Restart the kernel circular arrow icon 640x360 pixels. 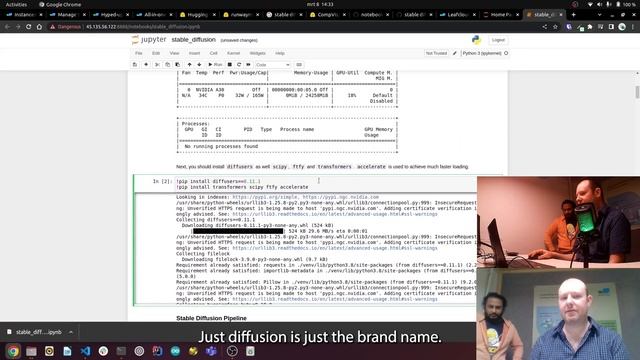point(239,64)
